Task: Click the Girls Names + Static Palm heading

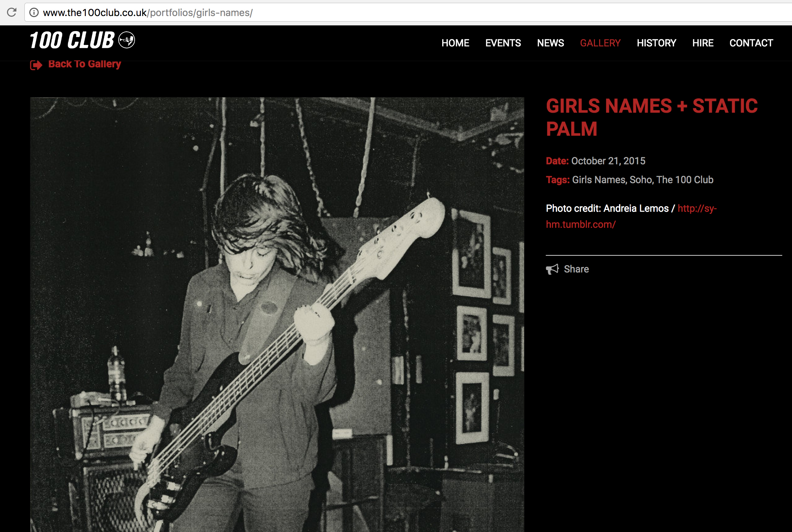Action: tap(651, 117)
